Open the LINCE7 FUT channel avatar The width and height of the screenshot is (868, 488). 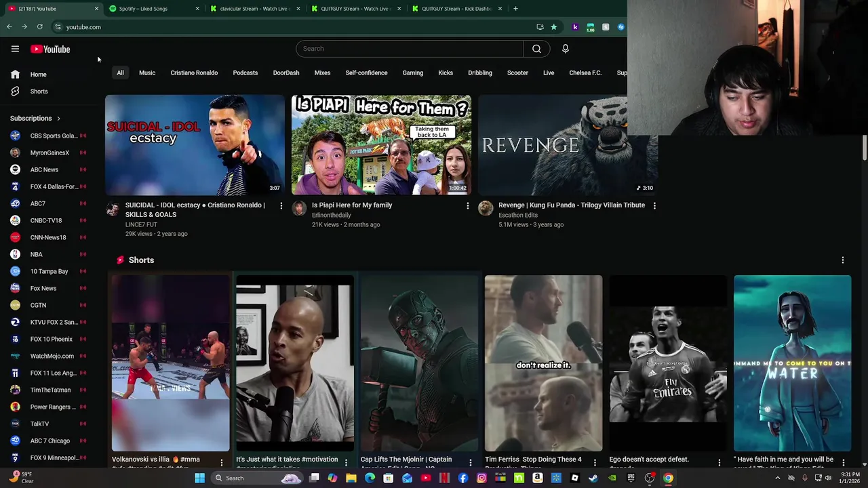[x=113, y=209]
